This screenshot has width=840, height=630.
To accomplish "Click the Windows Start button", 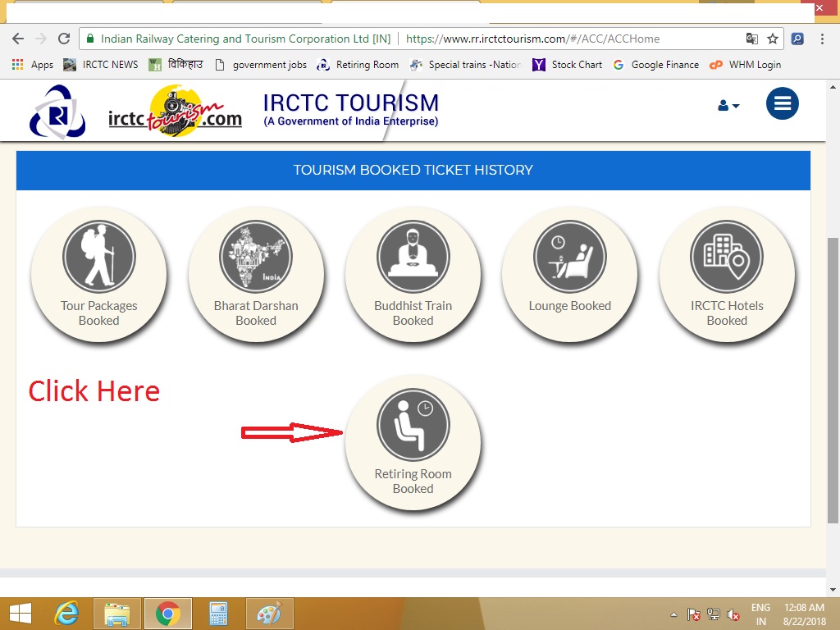I will (x=20, y=614).
